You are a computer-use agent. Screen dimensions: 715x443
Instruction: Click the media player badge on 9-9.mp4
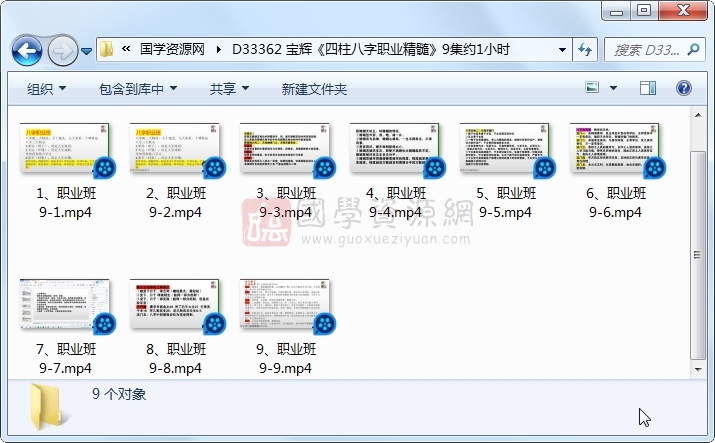pos(325,324)
